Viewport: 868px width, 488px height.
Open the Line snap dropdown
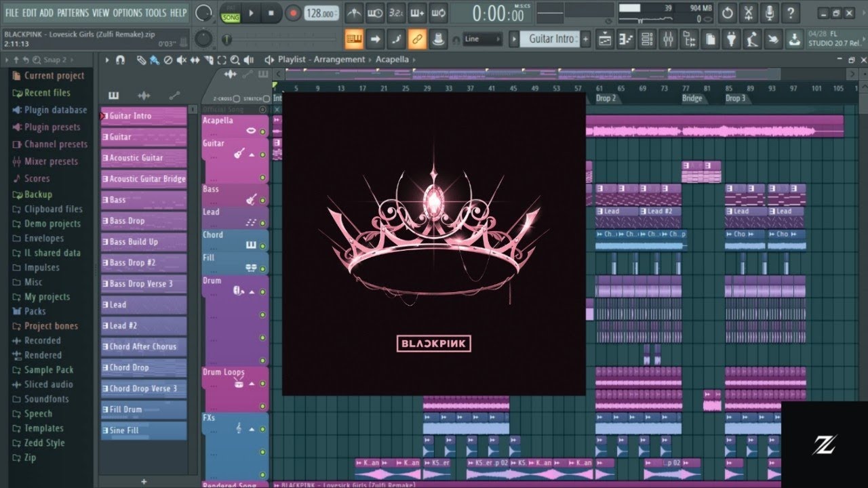tap(482, 39)
